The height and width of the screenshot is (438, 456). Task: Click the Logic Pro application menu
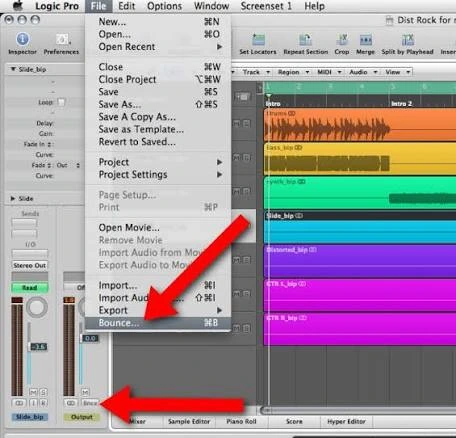(57, 6)
